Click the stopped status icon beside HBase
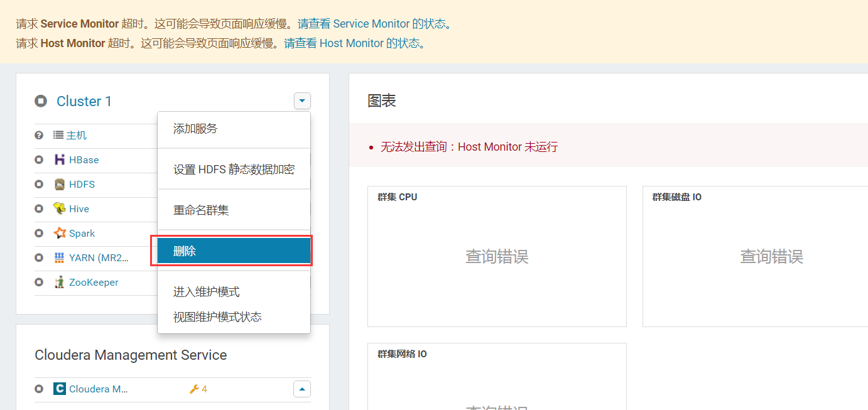 coord(39,160)
